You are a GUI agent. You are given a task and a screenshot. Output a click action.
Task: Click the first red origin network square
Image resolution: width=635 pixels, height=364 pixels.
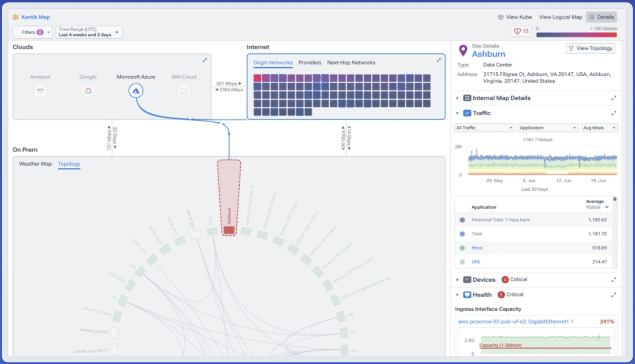(257, 78)
